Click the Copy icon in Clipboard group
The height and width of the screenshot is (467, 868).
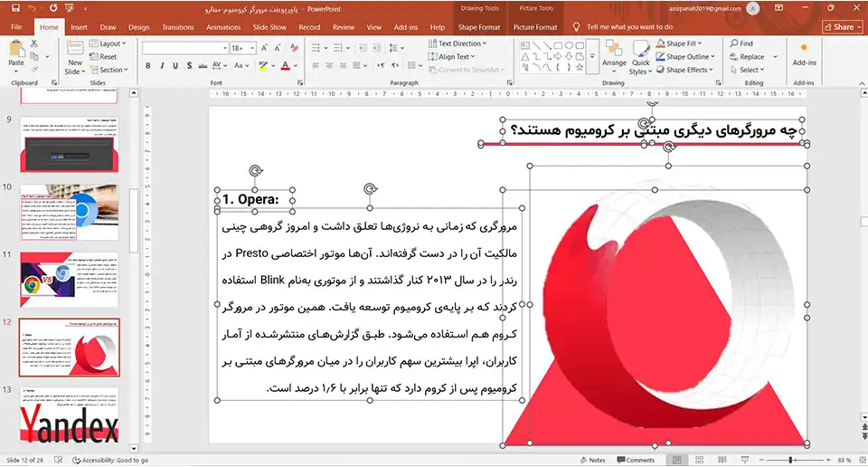pyautogui.click(x=33, y=56)
